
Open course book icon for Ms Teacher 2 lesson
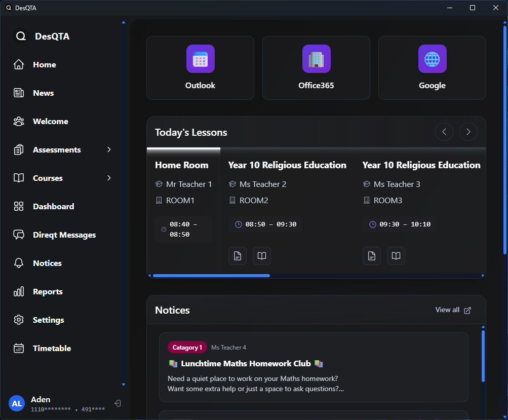tap(262, 256)
